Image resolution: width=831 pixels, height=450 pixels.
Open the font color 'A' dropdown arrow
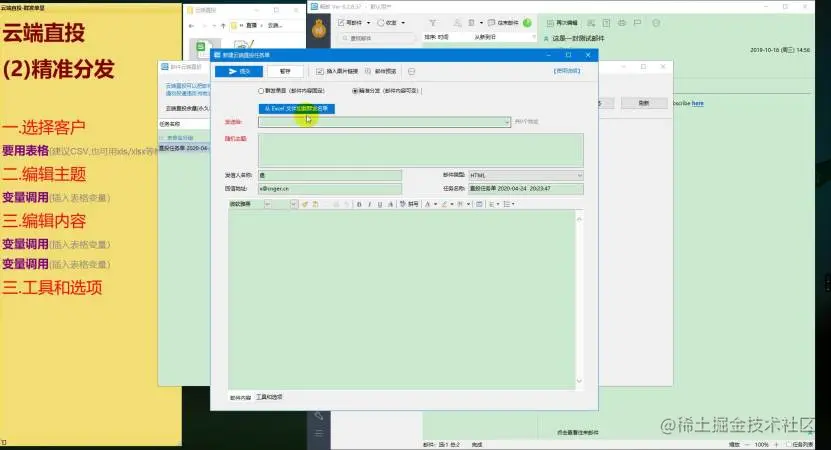[x=436, y=204]
